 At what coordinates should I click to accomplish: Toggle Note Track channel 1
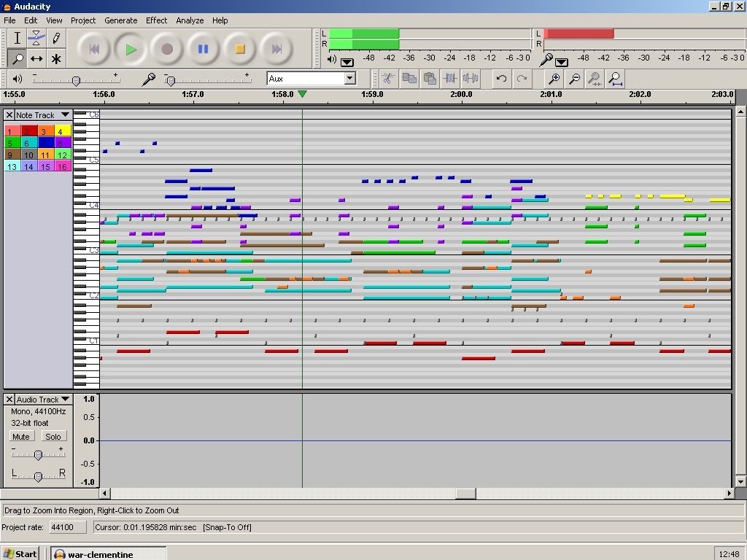(12, 131)
